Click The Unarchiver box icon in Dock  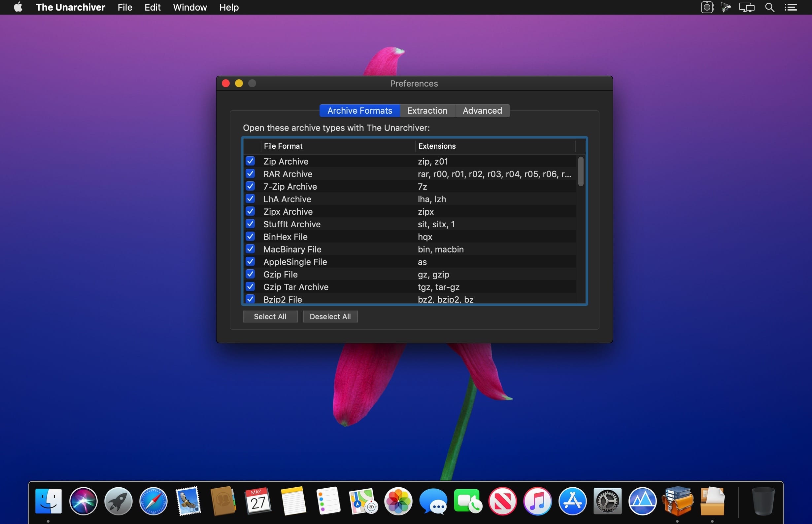[x=712, y=501]
